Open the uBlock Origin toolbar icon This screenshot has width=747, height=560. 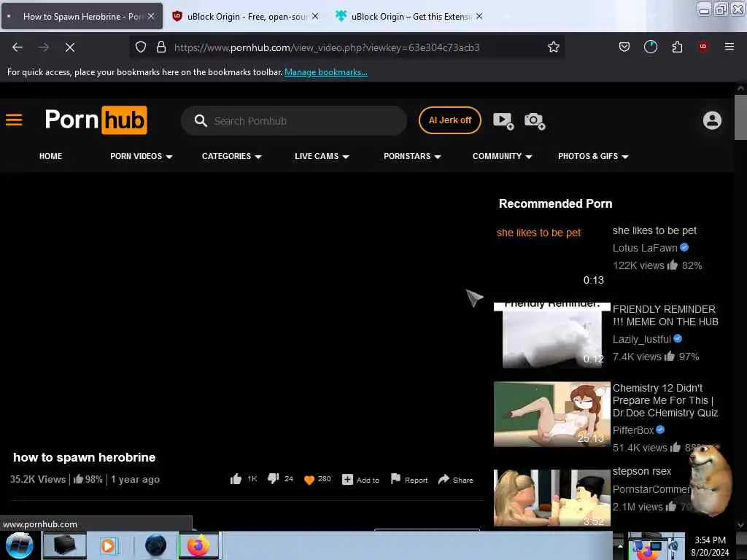pos(703,46)
